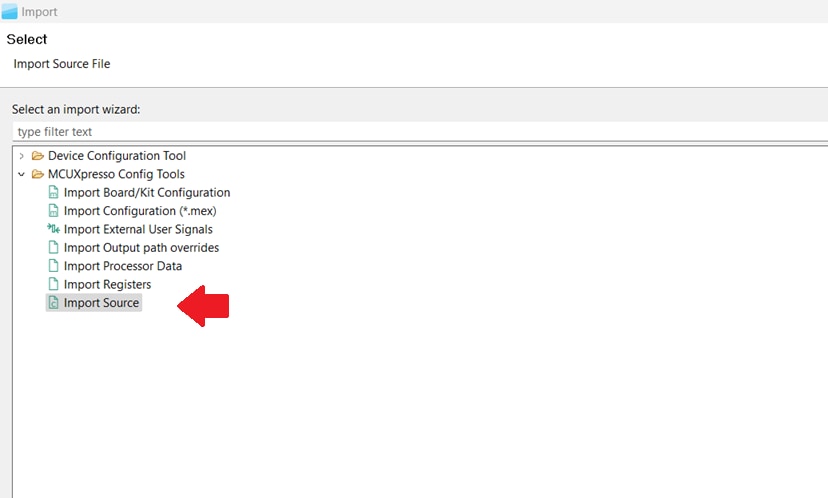Click the Import Output path overrides icon

53,247
